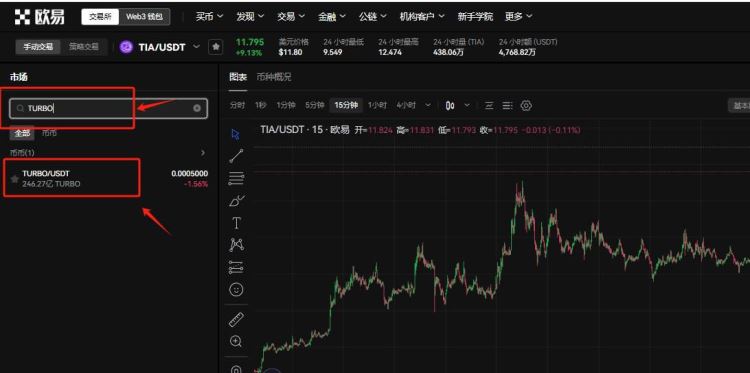This screenshot has width=750, height=373.
Task: Click the TURBO search field
Action: 109,109
